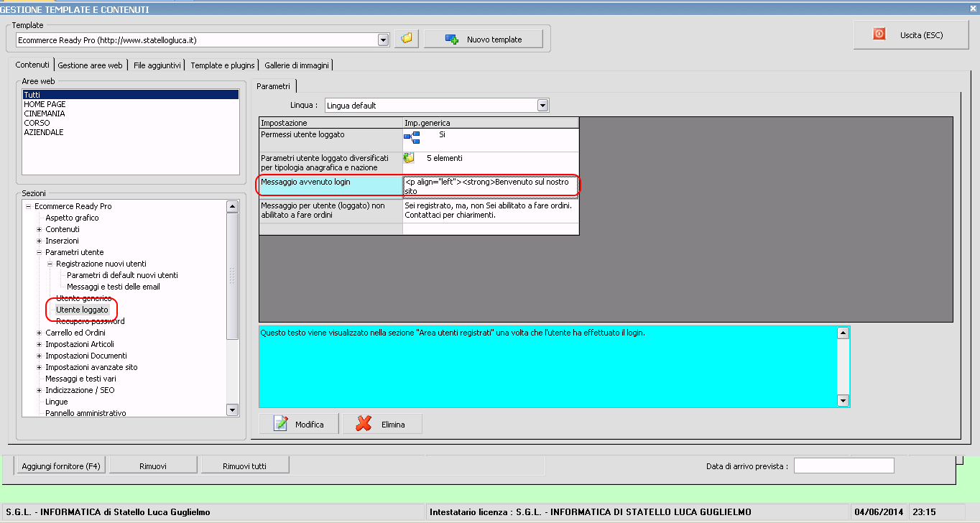Click the Benvenuto sul nostro sito HTML value cell
This screenshot has height=523, width=980.
tap(491, 187)
